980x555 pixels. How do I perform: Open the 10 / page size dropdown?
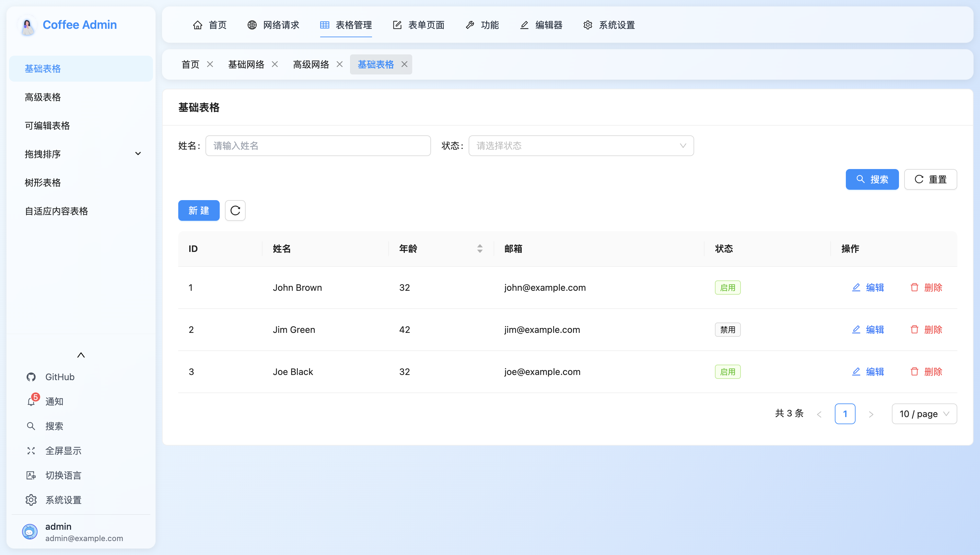coord(924,413)
